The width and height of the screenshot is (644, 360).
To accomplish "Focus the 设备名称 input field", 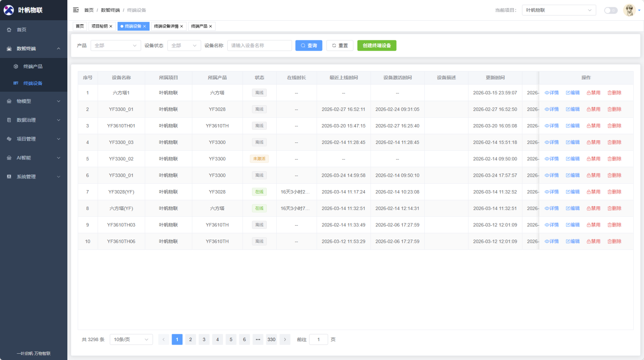I will click(259, 45).
